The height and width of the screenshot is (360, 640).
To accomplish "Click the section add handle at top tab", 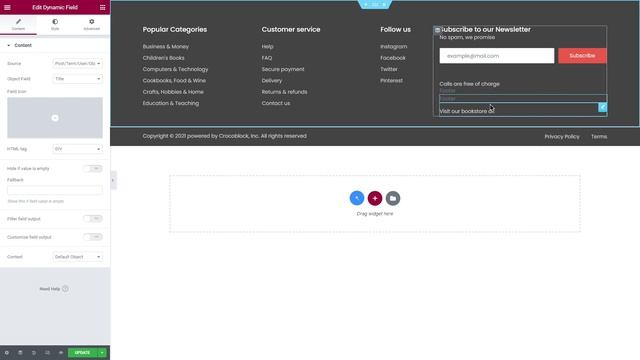I will click(366, 4).
